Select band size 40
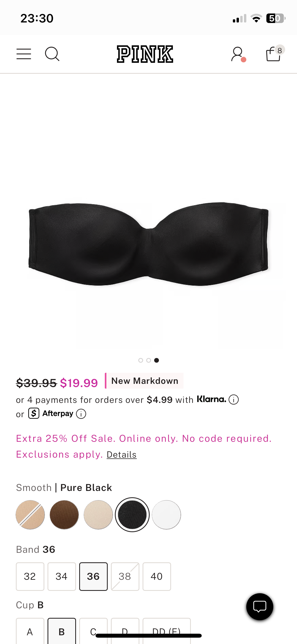This screenshot has width=297, height=644. 157,576
